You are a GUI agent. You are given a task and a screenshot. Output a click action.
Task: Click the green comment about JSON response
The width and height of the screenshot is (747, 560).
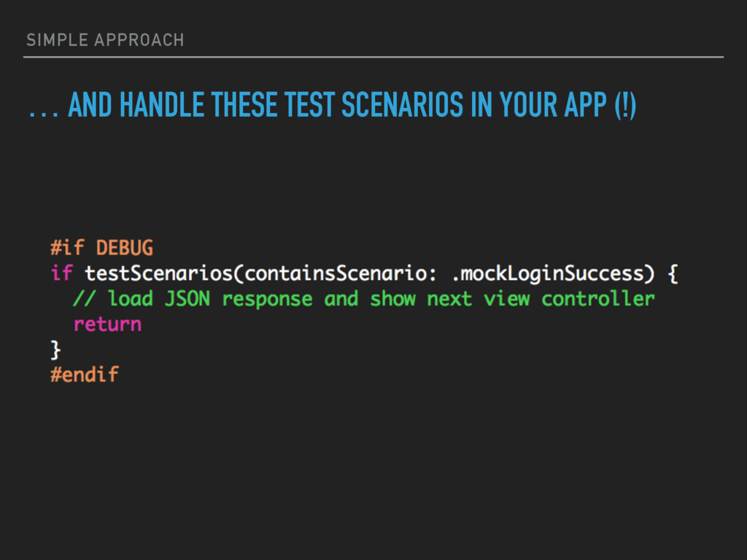pos(364,299)
